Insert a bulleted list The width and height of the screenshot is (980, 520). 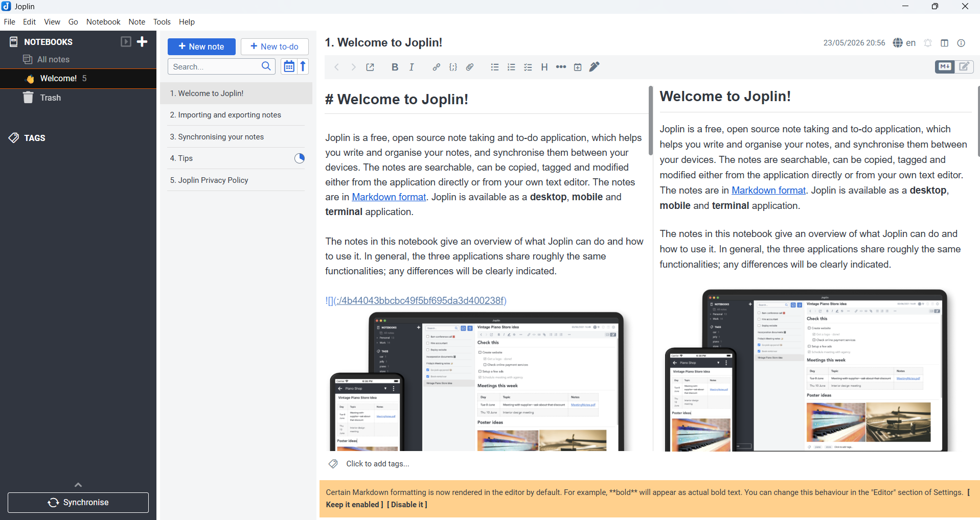pyautogui.click(x=494, y=67)
